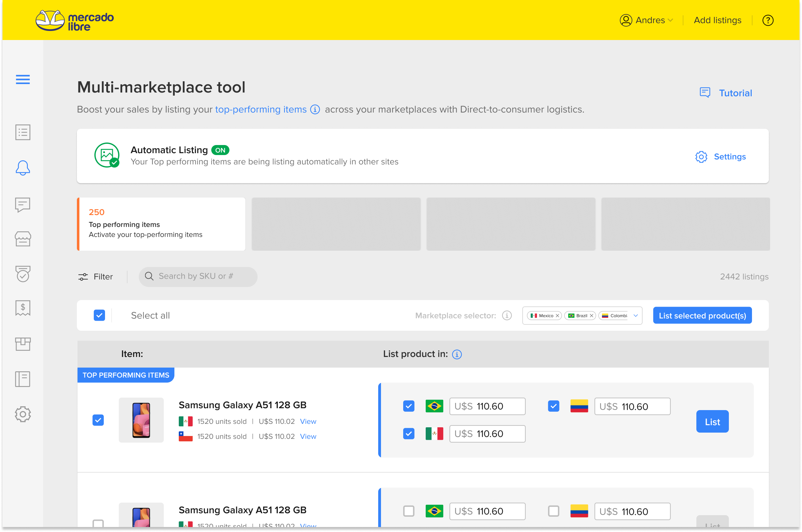Open the badge checkmark sidebar icon
The width and height of the screenshot is (802, 532).
coord(23,274)
